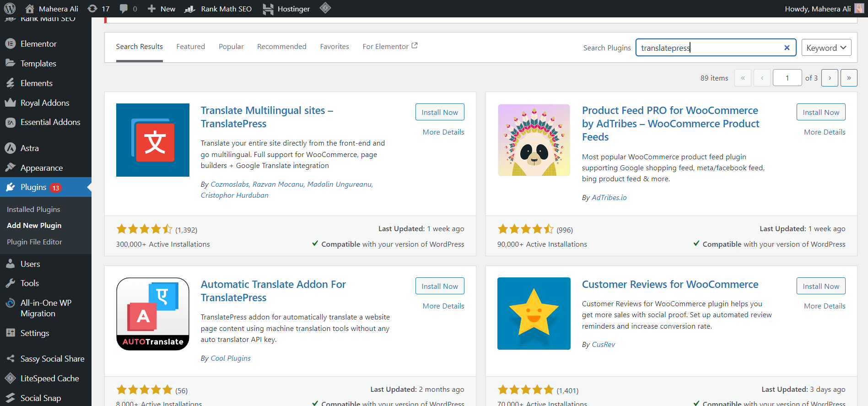This screenshot has width=868, height=406.
Task: Open the Keyword search type dropdown
Action: [826, 48]
